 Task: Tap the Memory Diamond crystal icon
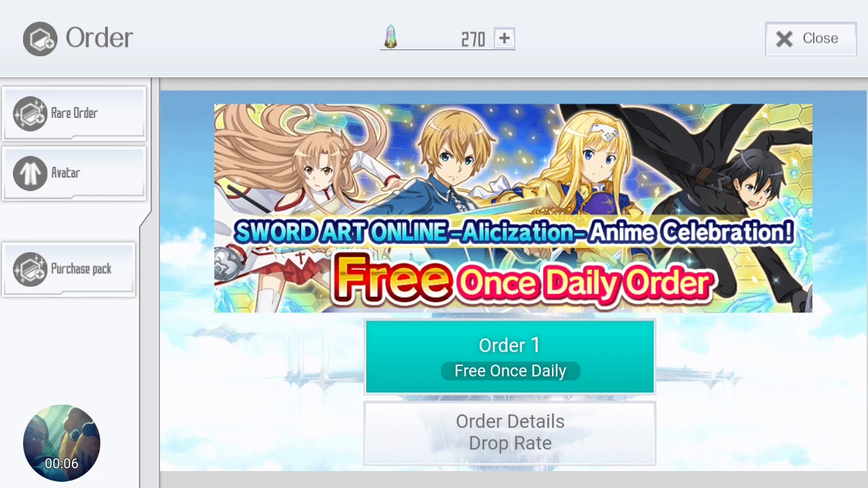(x=390, y=37)
